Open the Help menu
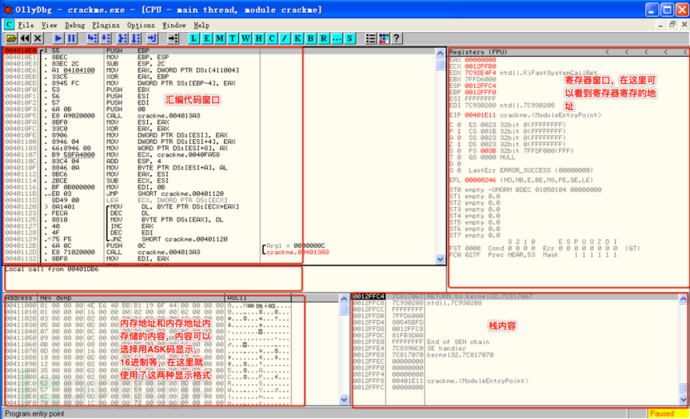 202,25
